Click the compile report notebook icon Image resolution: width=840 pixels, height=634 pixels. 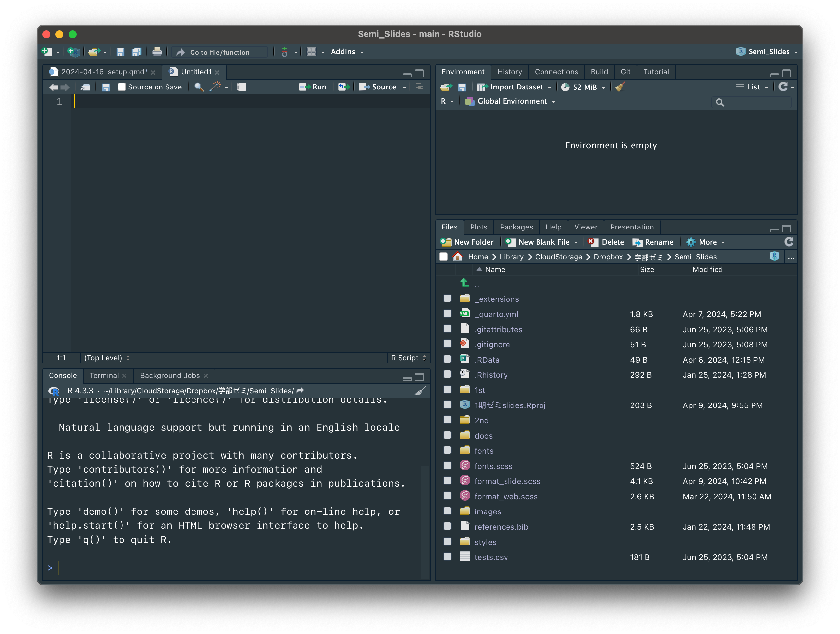click(x=242, y=87)
